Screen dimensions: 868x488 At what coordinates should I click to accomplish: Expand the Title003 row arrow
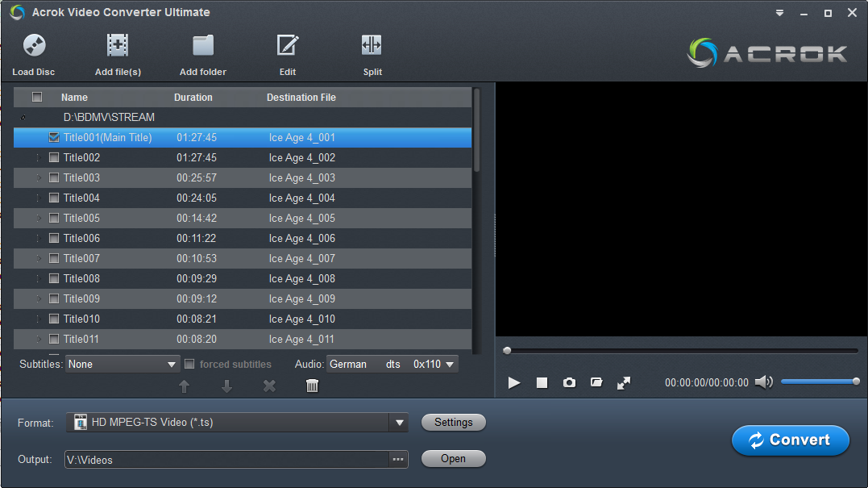(x=38, y=177)
